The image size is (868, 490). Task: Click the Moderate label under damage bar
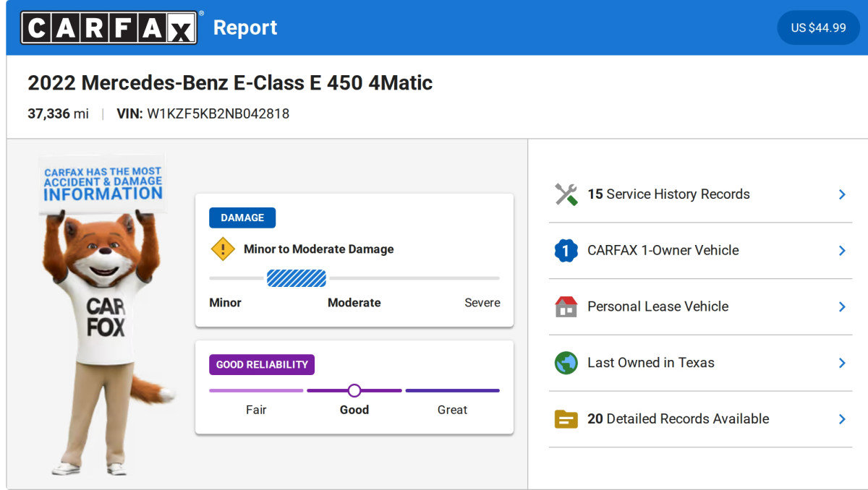point(354,303)
